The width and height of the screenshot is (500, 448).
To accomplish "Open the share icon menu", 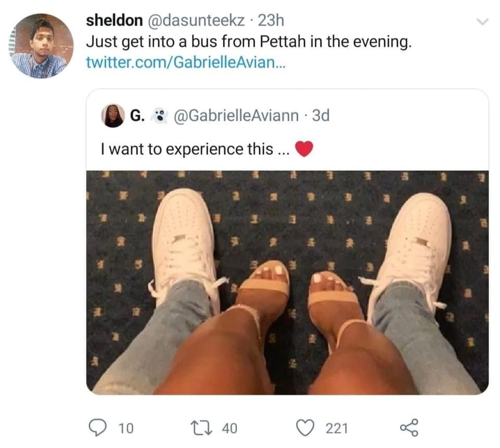I will click(x=409, y=428).
